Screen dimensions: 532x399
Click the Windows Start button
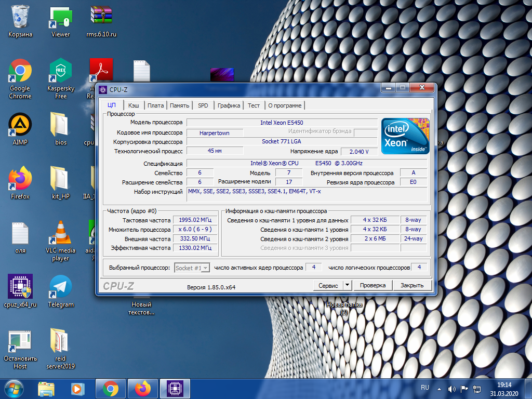pos(15,388)
